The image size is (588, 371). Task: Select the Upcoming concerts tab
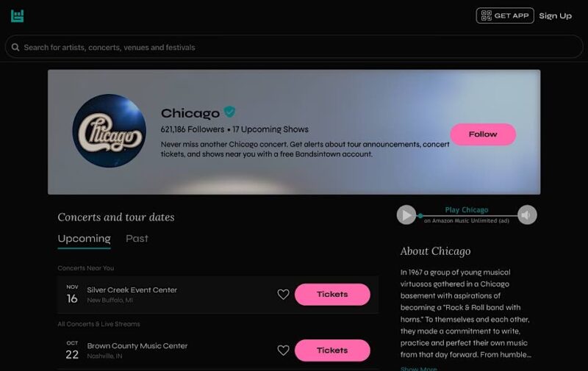click(84, 239)
